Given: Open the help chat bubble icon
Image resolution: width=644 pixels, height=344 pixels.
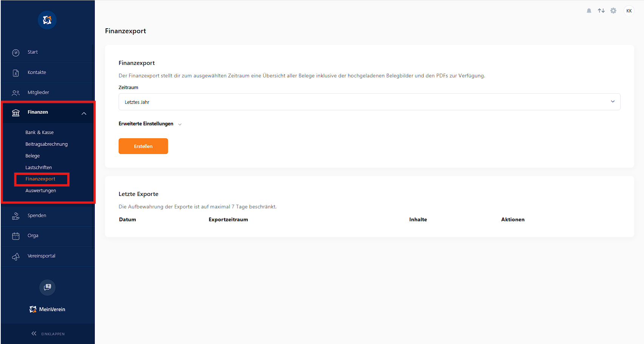Looking at the screenshot, I should (x=47, y=287).
